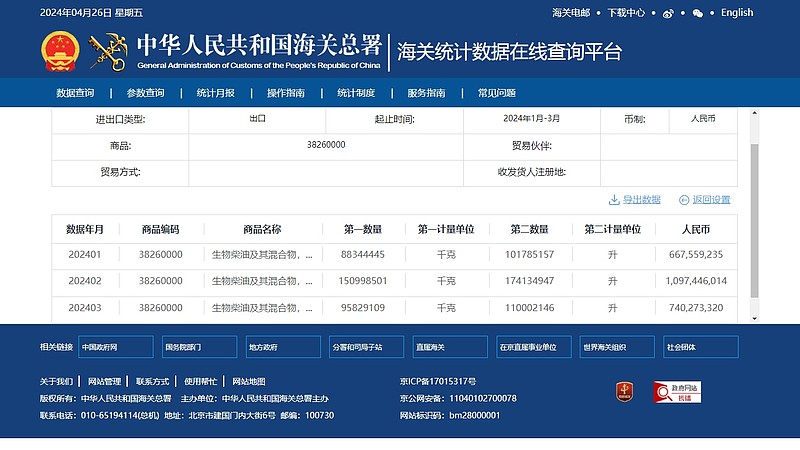This screenshot has height=450, width=800.
Task: Open 操作指南 menu
Action: pos(286,93)
